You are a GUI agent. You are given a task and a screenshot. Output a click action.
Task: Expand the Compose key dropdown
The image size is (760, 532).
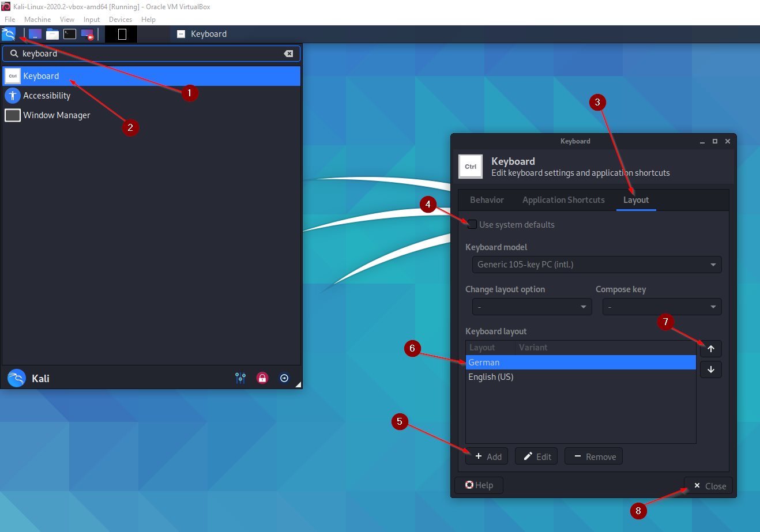click(x=661, y=307)
